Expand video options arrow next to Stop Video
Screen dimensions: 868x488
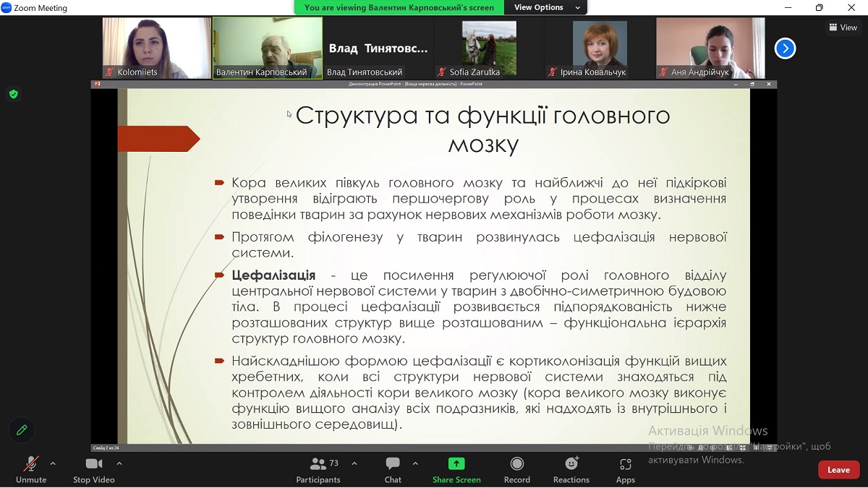[x=119, y=463]
